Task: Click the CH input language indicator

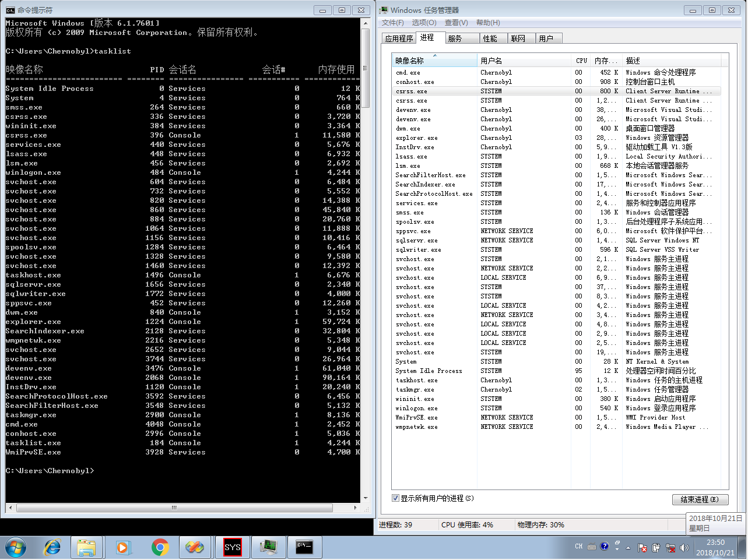Action: pos(579,547)
